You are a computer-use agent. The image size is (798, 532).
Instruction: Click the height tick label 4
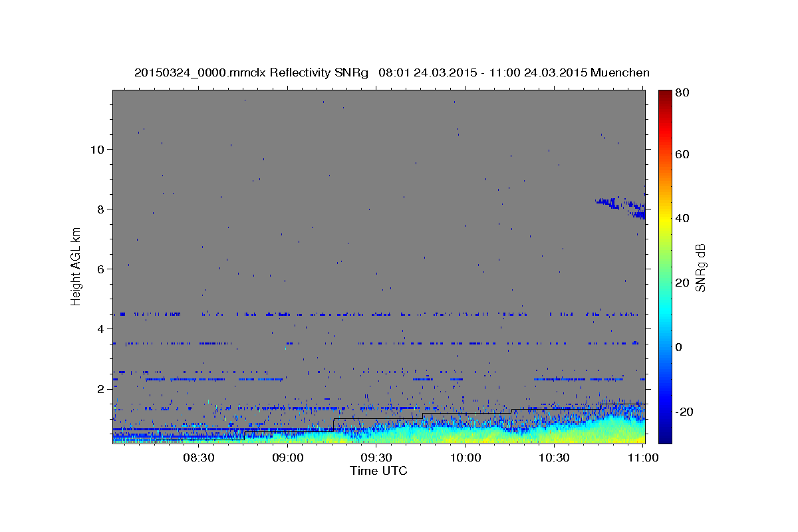[102, 329]
